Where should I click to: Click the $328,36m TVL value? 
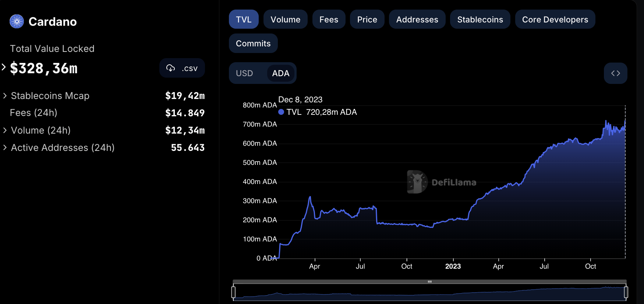coord(43,68)
